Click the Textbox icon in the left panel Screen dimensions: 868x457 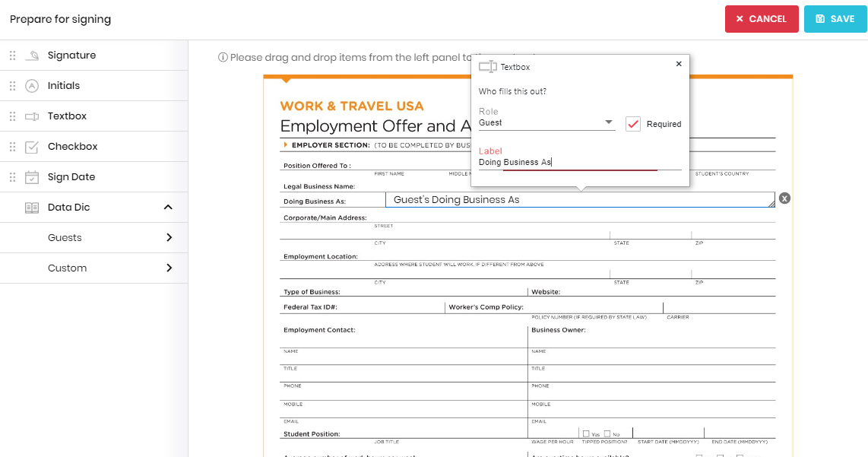click(x=32, y=116)
